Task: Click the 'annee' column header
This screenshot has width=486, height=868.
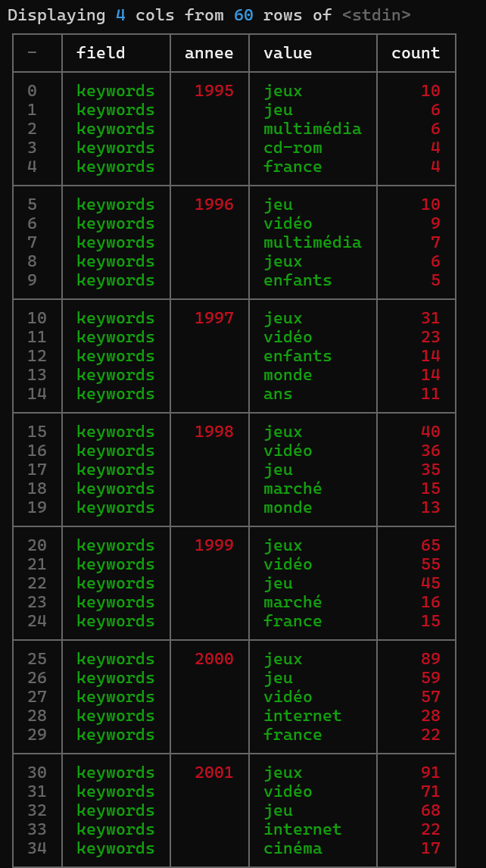Action: (209, 53)
